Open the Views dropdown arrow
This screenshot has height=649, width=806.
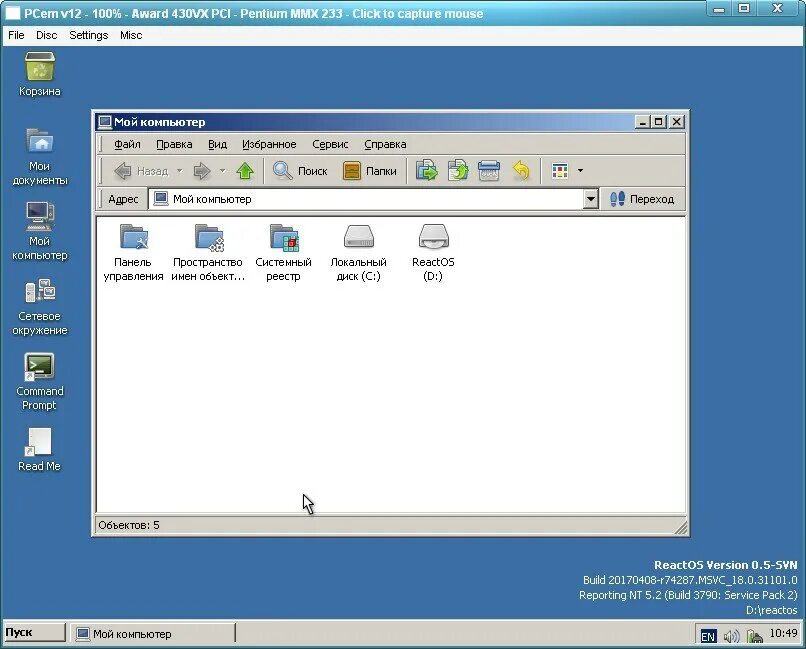click(580, 171)
